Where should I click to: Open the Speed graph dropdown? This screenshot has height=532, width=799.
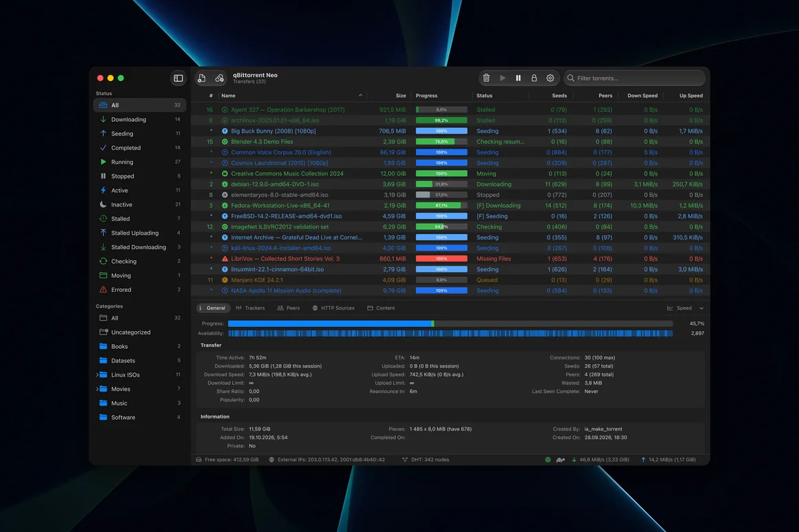[685, 308]
